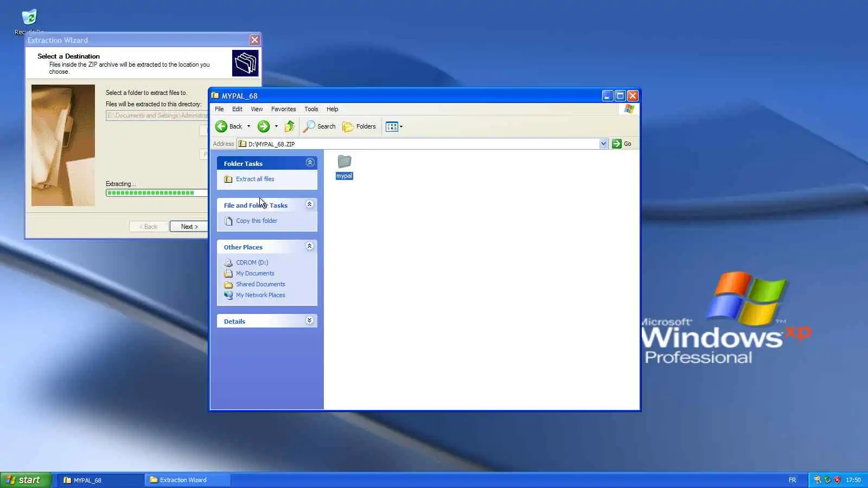The width and height of the screenshot is (868, 488).
Task: Open the Forward history dropdown arrow
Action: pos(276,126)
